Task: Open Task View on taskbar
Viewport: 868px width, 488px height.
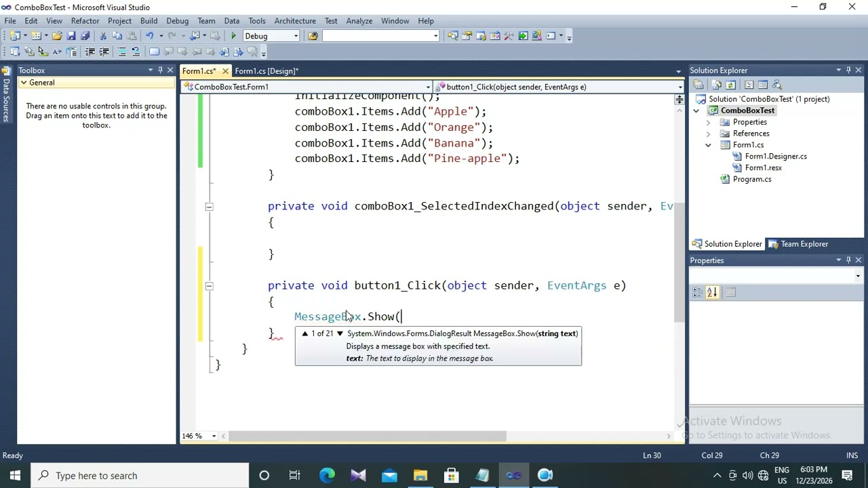Action: (x=295, y=476)
